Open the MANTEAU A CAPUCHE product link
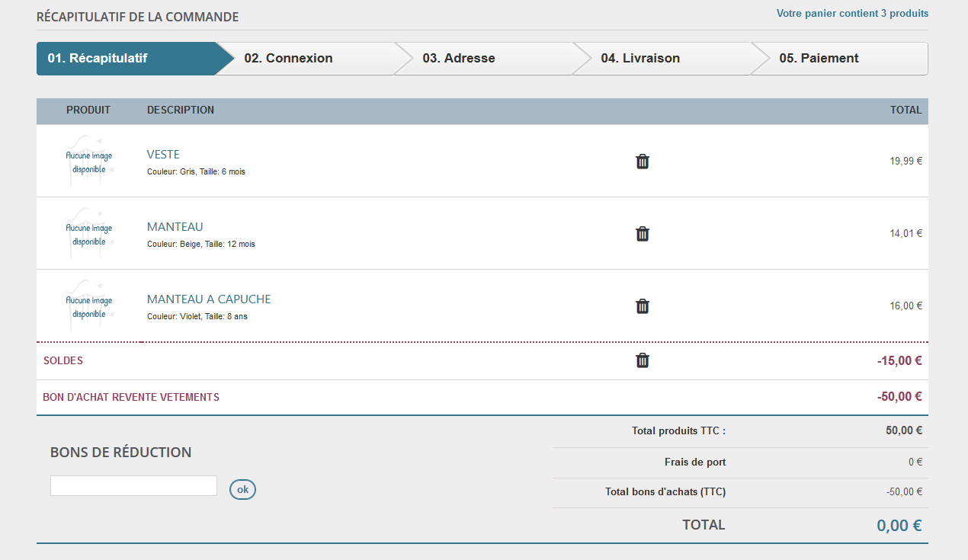This screenshot has height=560, width=968. [x=209, y=299]
